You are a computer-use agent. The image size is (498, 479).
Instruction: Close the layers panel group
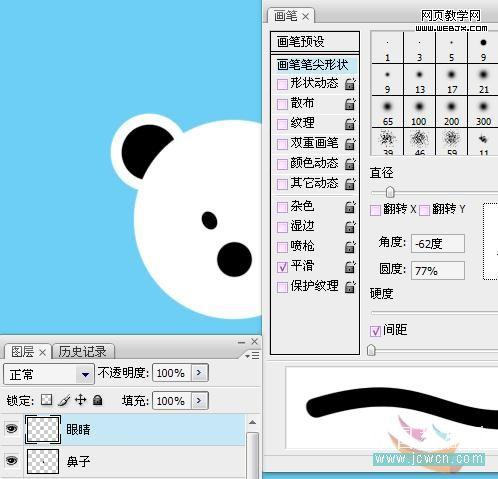point(254,341)
